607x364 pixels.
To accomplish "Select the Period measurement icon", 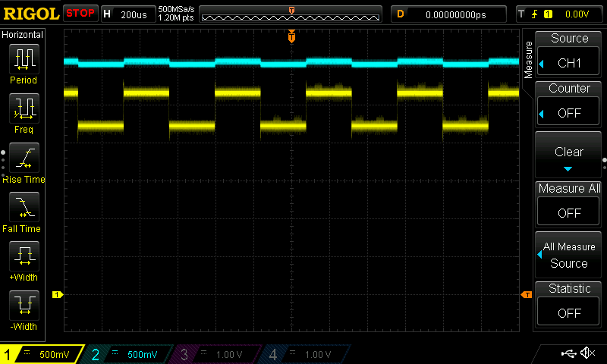I will click(24, 58).
